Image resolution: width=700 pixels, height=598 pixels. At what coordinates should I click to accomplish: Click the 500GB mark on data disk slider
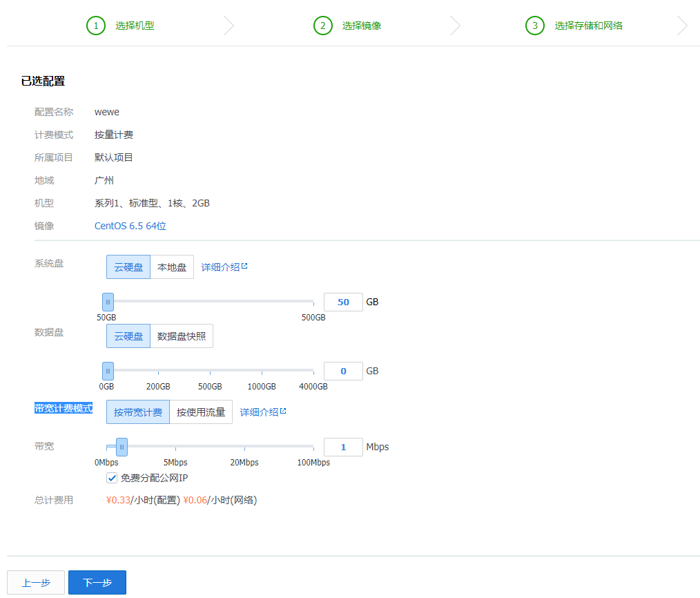(210, 386)
